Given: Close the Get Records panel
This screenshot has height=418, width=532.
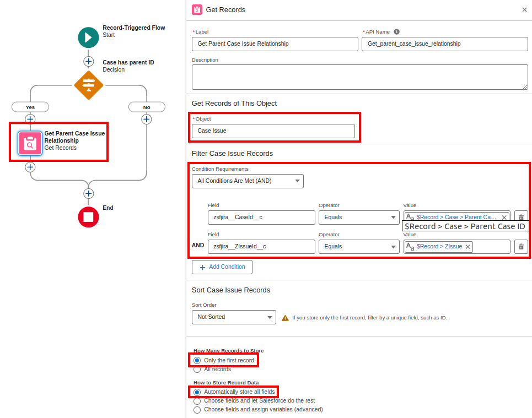Looking at the screenshot, I should pos(524,9).
